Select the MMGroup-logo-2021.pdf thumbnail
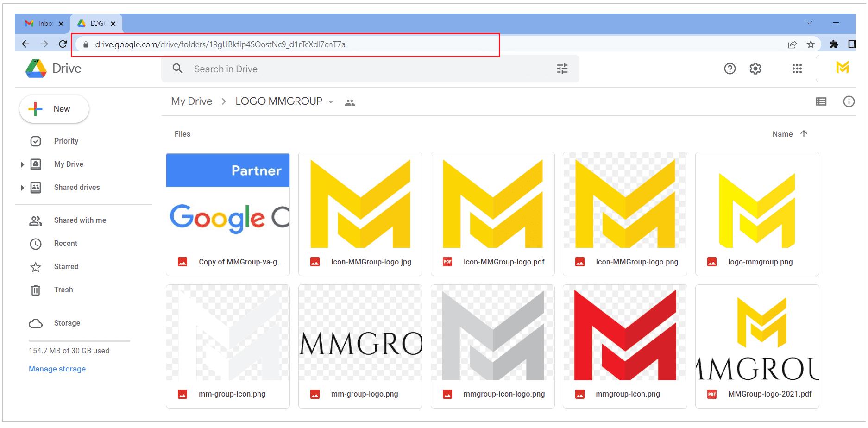Viewport: 868px width, 428px height. point(757,333)
